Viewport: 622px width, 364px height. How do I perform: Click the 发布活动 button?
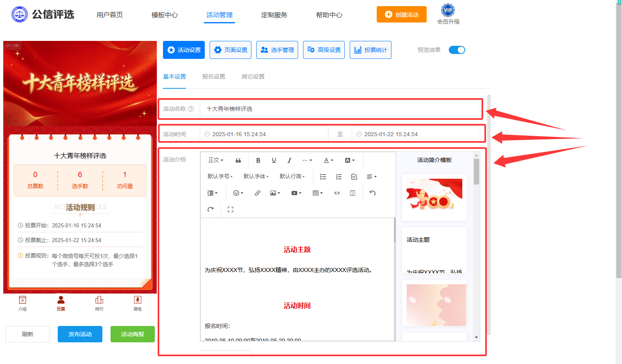tap(80, 334)
